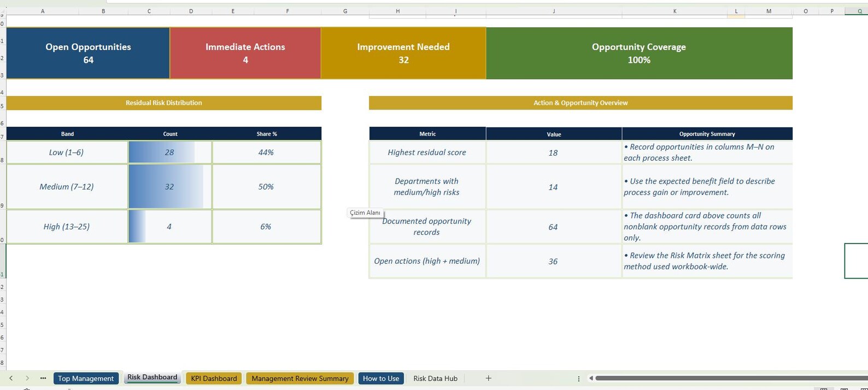Select the Open Opportunities blue card

tap(88, 53)
